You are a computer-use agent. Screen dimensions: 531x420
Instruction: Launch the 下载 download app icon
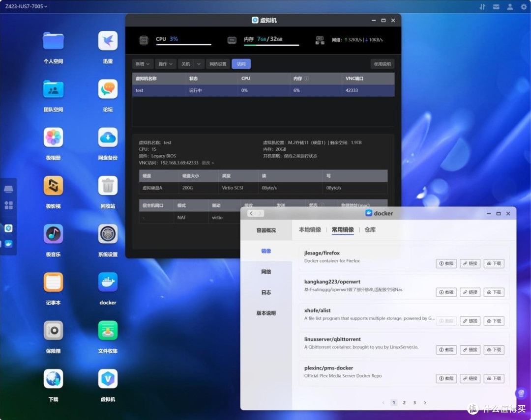(x=53, y=379)
